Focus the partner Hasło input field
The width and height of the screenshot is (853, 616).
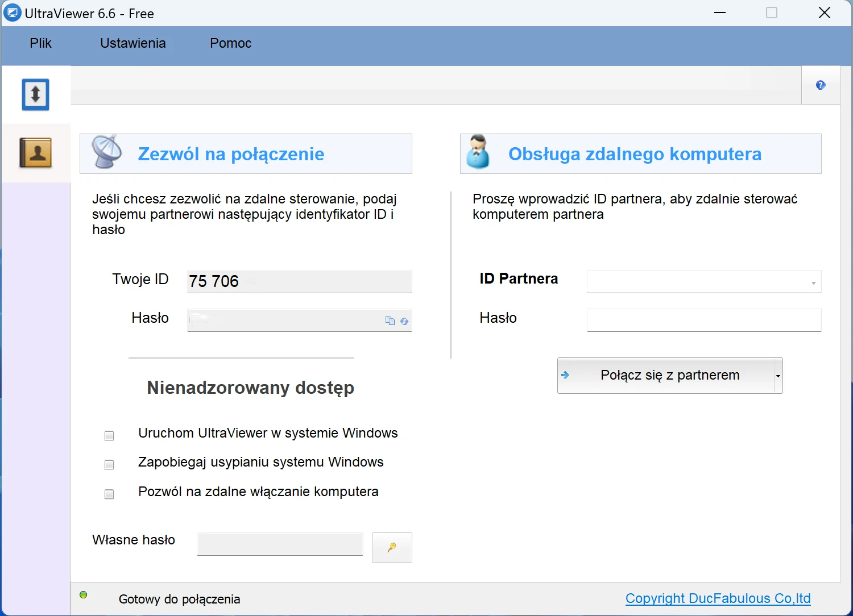point(704,320)
